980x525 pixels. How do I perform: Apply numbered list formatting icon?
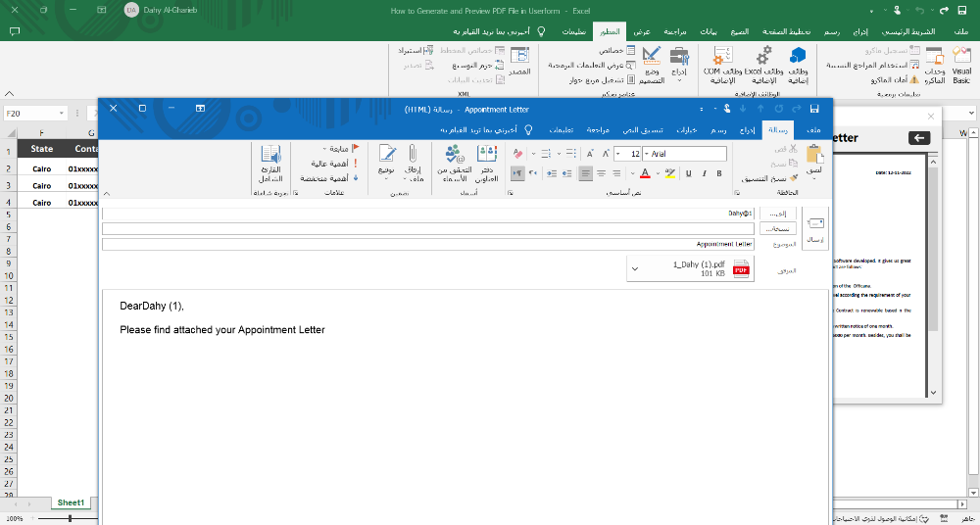(x=544, y=154)
